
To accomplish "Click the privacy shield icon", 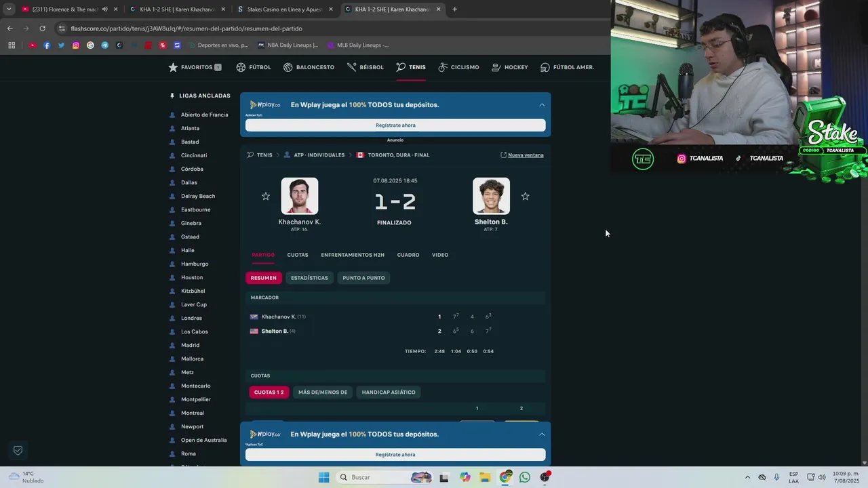I will click(18, 450).
